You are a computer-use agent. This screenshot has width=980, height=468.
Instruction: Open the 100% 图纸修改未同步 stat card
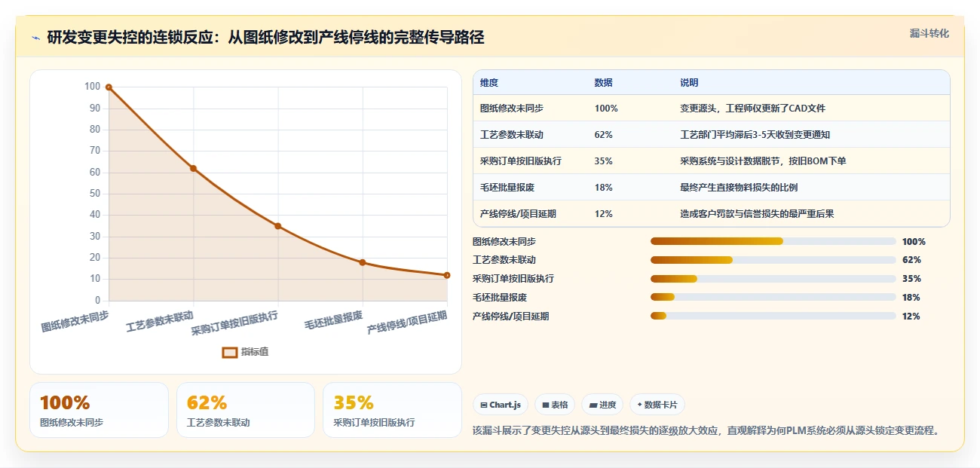[99, 410]
